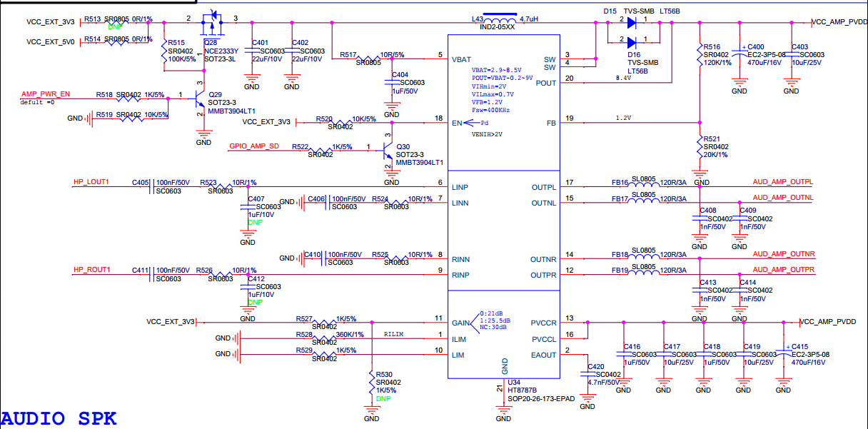Click the NCE2333Y part number
Image resolution: width=868 pixels, height=429 pixels.
click(x=221, y=51)
